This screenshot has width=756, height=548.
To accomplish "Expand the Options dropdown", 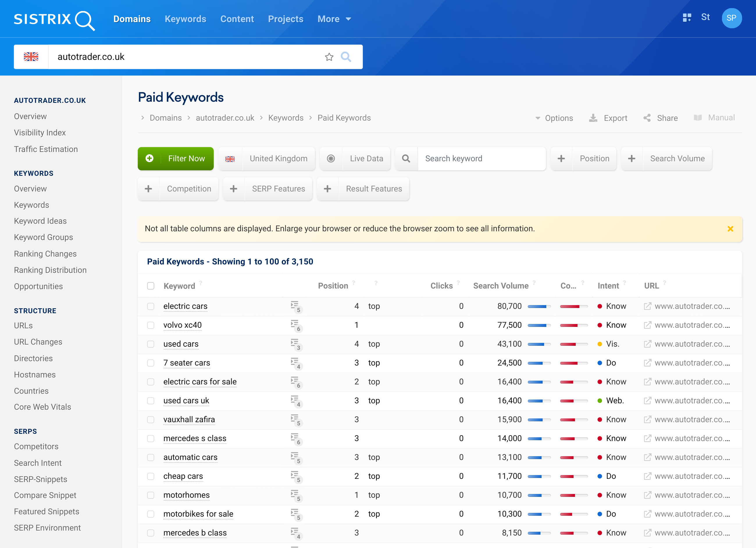I will [554, 118].
